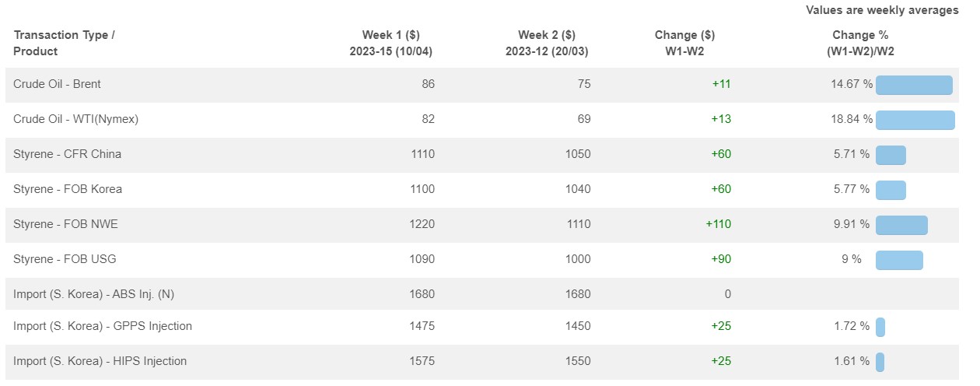Select Import (S. Korea) - GPPS Injection row
Image resolution: width=980 pixels, height=386 pixels.
coord(482,326)
